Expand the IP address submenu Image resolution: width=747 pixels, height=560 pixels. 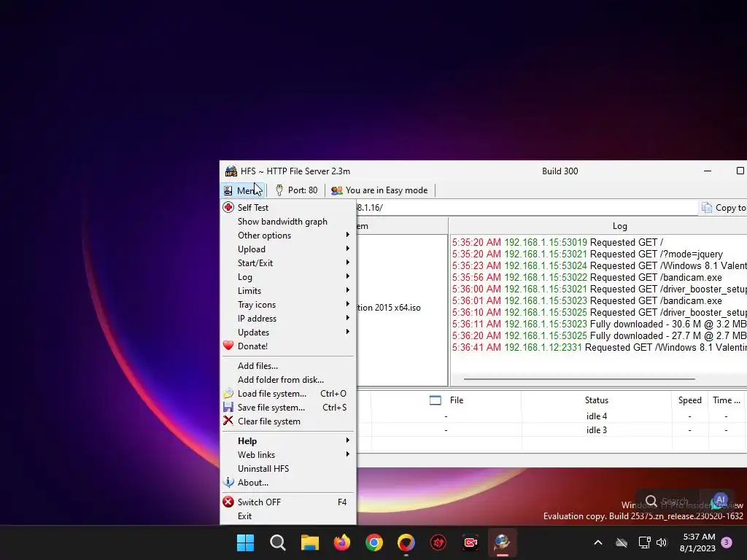(288, 318)
